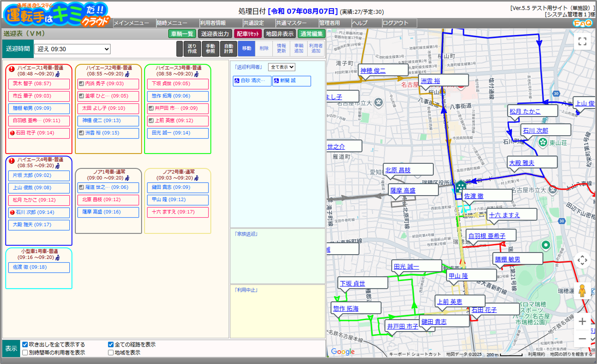Toggle fullscreen view of the map
Screen dimensions: 597x364
point(582,42)
